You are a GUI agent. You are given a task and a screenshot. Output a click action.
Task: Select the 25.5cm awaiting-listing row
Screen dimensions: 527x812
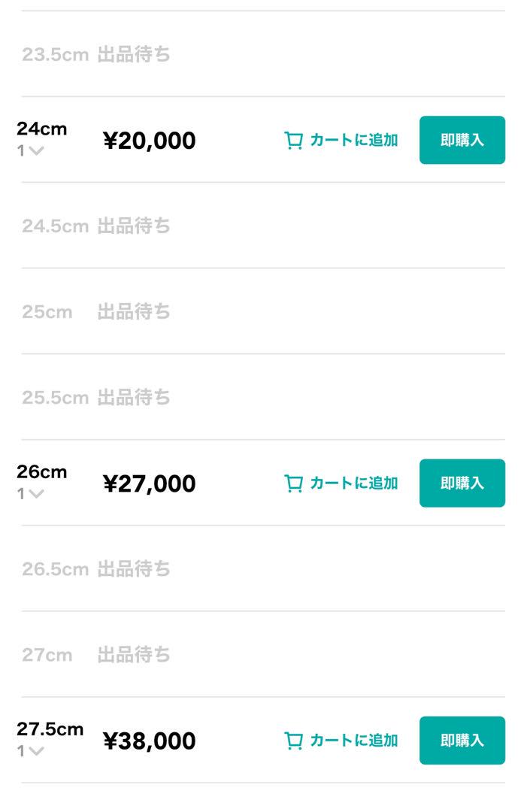(263, 397)
